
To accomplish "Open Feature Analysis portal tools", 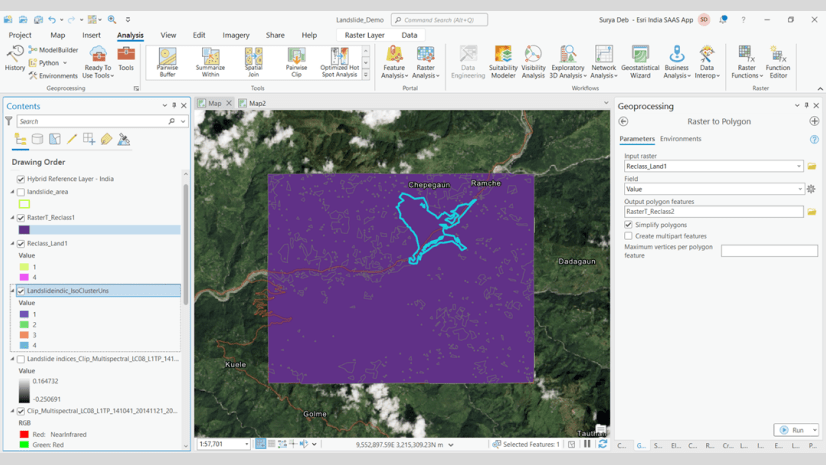I will [x=394, y=62].
